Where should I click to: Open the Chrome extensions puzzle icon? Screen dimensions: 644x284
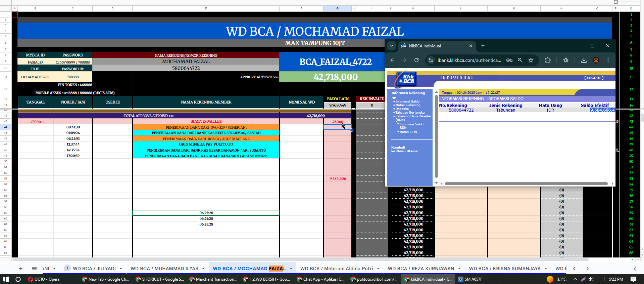(x=548, y=60)
